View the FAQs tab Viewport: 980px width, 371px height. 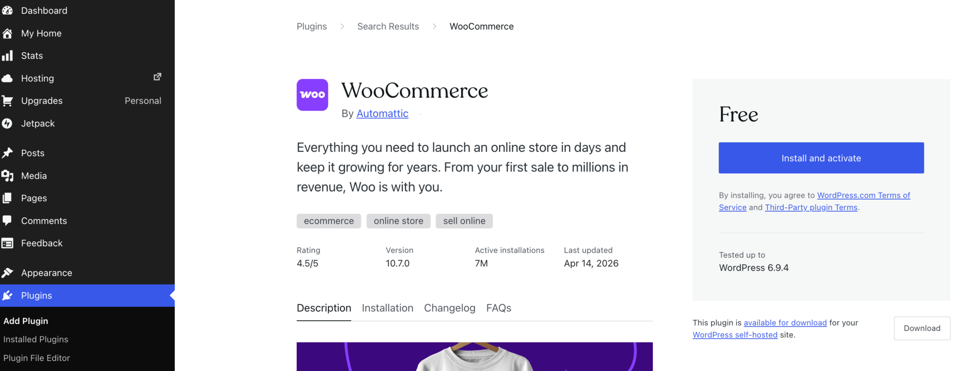click(498, 308)
